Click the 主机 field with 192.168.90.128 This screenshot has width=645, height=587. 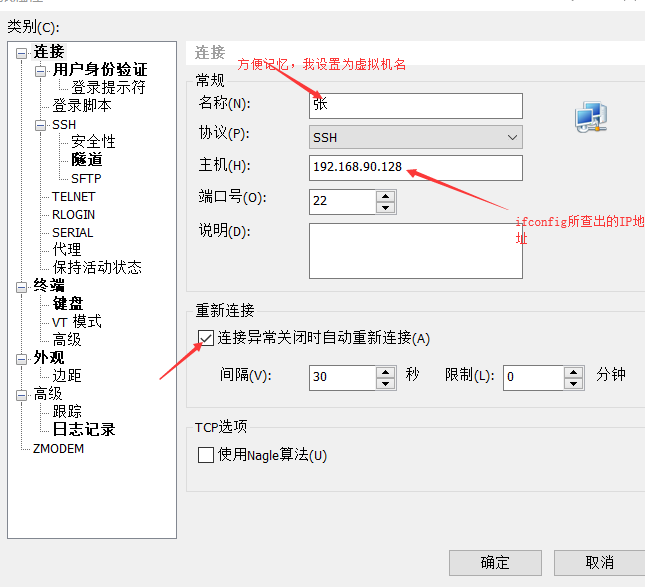click(x=416, y=167)
